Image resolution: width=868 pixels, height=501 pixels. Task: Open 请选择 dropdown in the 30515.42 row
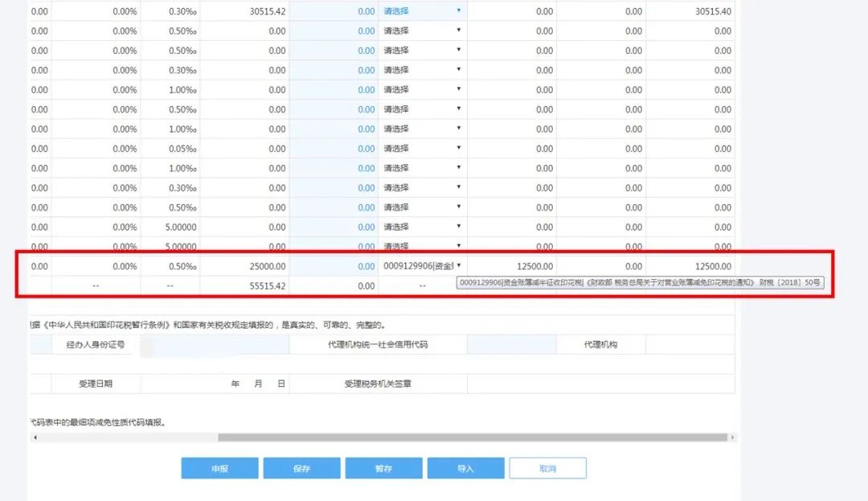pyautogui.click(x=423, y=11)
